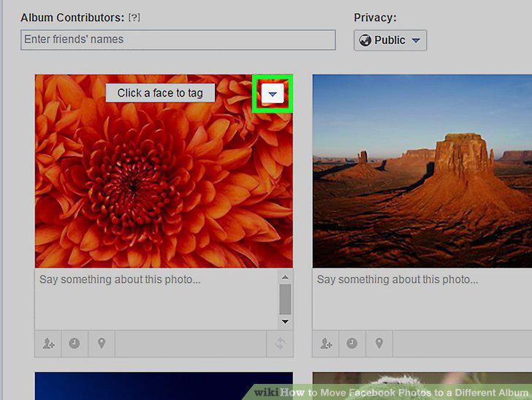Select the desert butte photo thumbnail
The height and width of the screenshot is (400, 532).
pyautogui.click(x=422, y=171)
